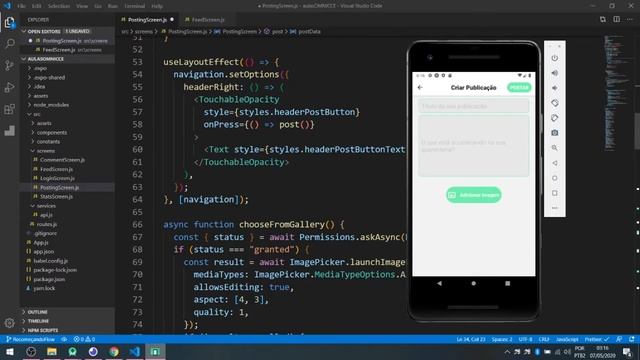Open package.json in the explorer
Viewport: 640px width, 360px height.
(49, 279)
